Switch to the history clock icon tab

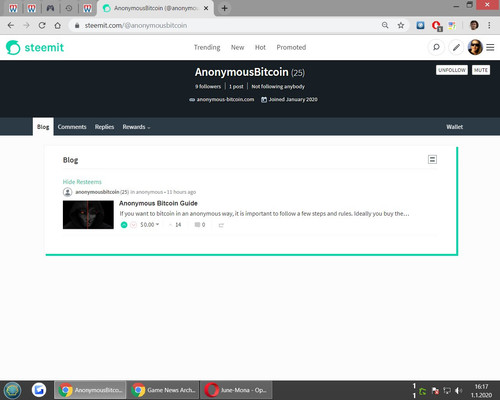[x=69, y=8]
